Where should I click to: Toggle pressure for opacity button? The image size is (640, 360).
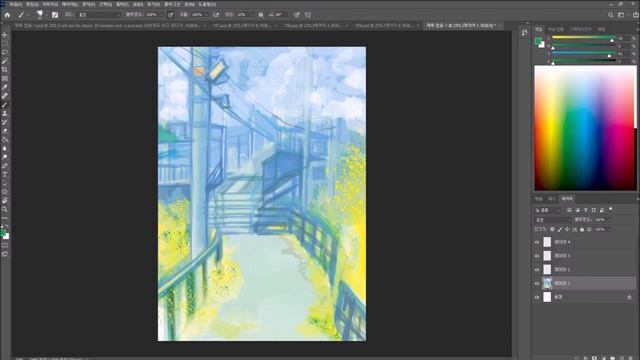coord(171,15)
